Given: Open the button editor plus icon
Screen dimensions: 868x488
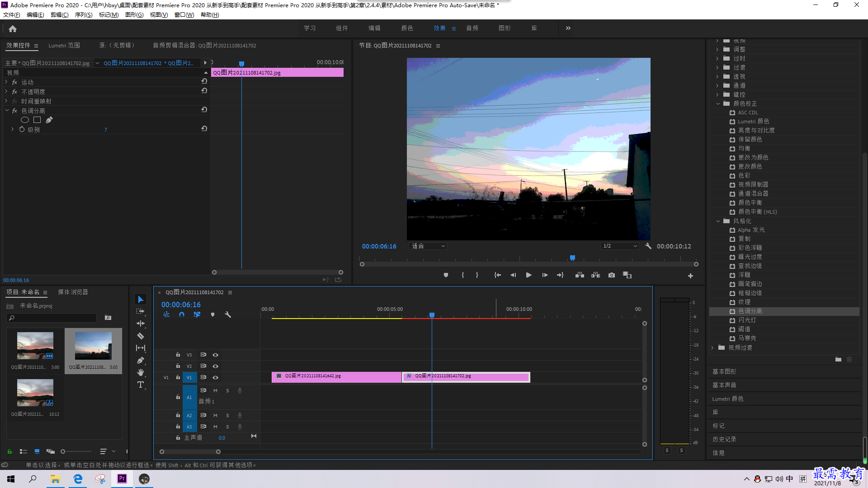Looking at the screenshot, I should point(690,276).
